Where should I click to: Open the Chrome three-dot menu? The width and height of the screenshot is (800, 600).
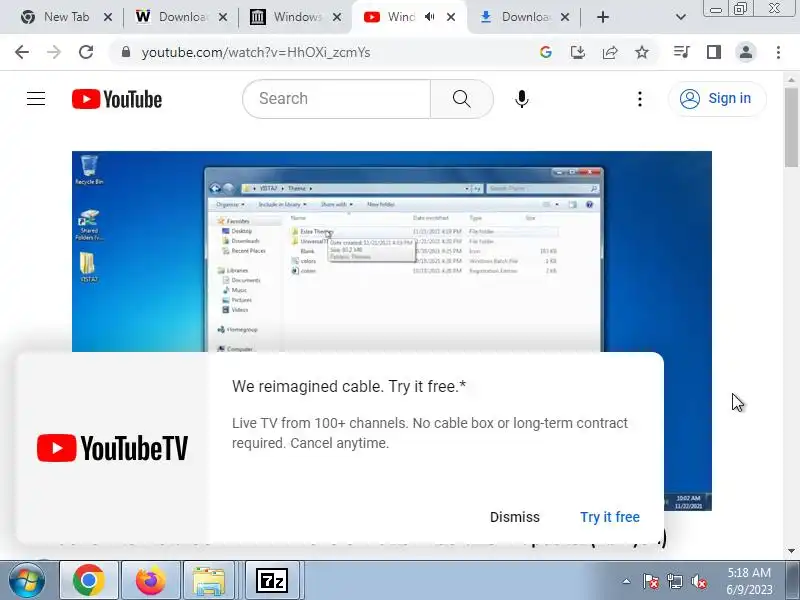pos(778,52)
